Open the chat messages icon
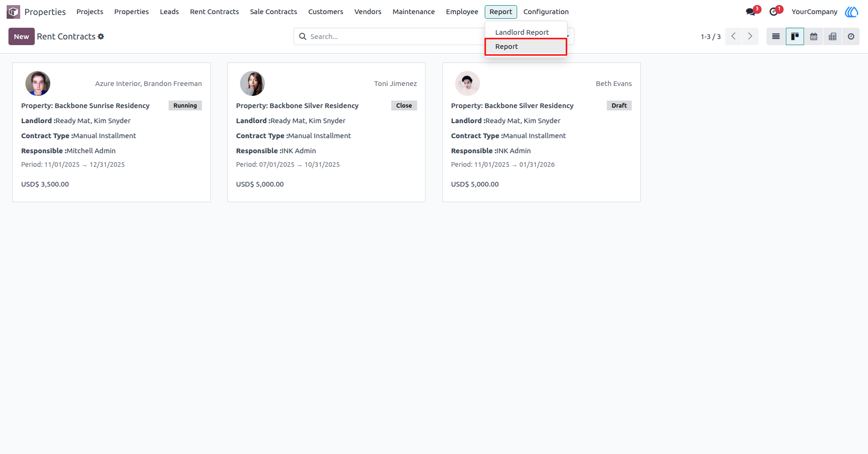Screen dimensions: 868x454 [x=751, y=12]
